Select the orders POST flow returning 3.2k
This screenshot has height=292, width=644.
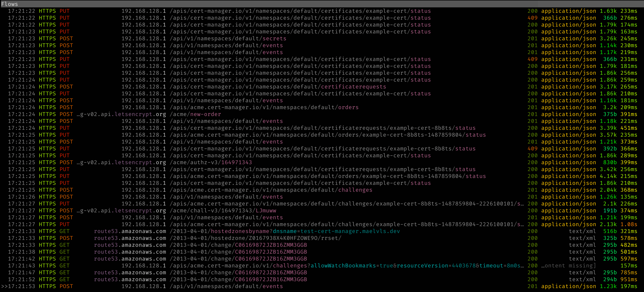263,107
